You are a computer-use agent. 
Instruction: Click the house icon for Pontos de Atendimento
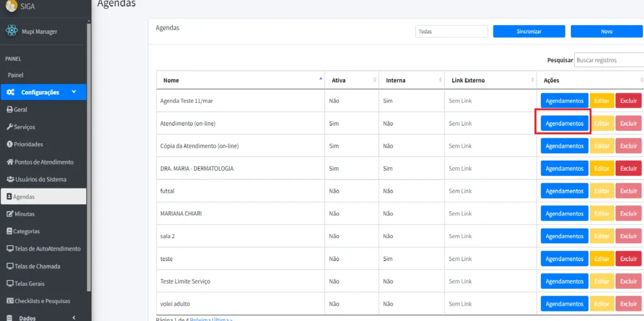click(9, 162)
